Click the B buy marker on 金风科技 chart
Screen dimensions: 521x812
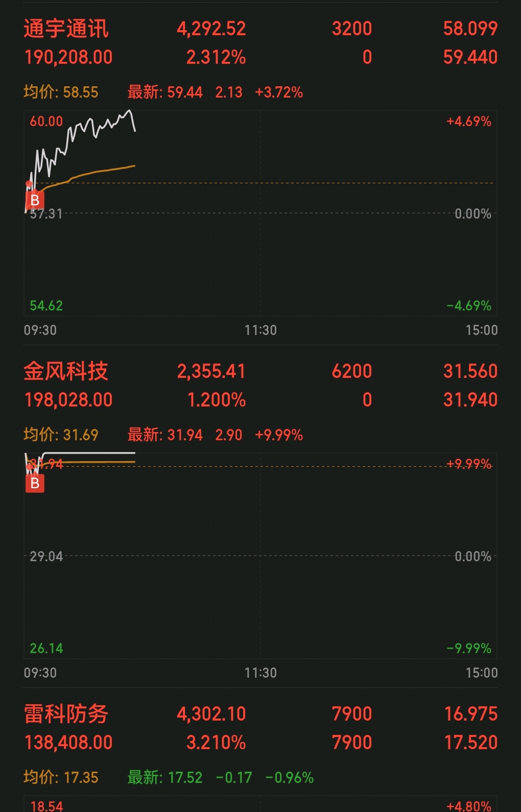[35, 483]
